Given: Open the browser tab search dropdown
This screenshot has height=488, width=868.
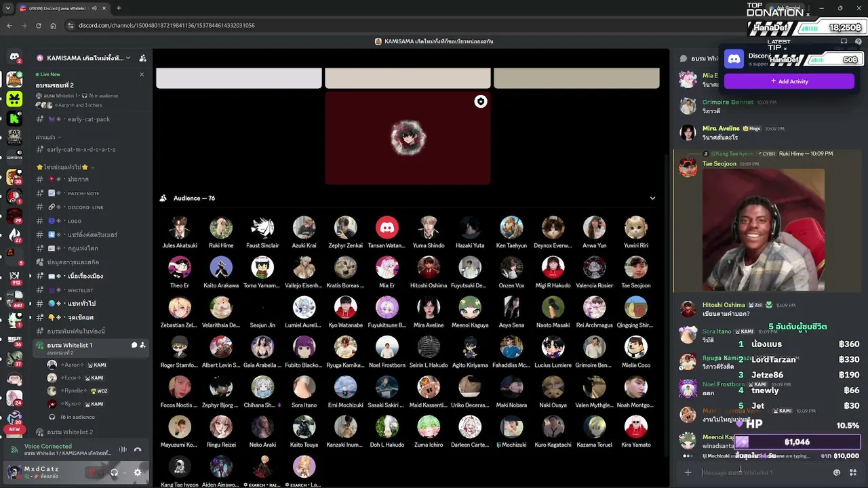Looking at the screenshot, I should pyautogui.click(x=7, y=8).
